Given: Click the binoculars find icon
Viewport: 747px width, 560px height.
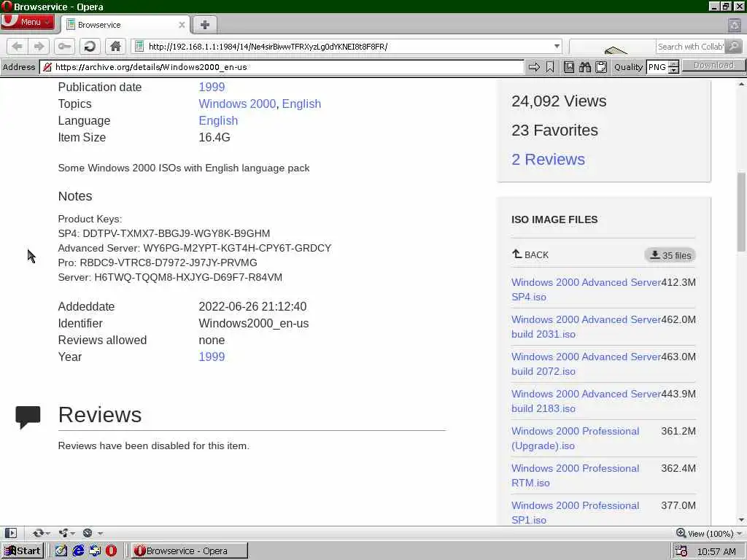Looking at the screenshot, I should (x=585, y=67).
